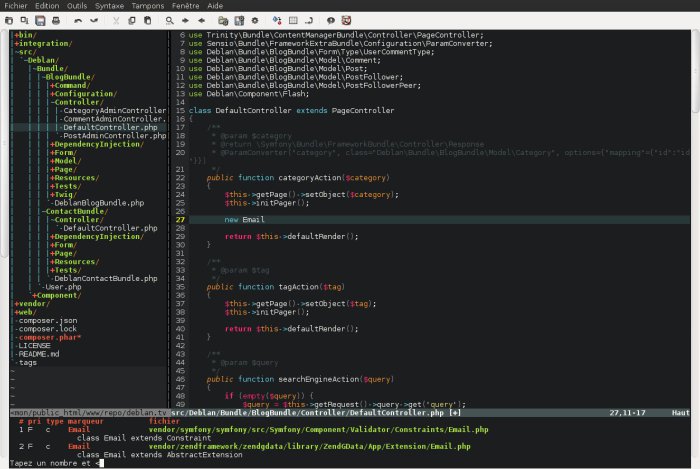This screenshot has width=700, height=469.
Task: Click the right editor vertical scrollbar
Action: 696,71
